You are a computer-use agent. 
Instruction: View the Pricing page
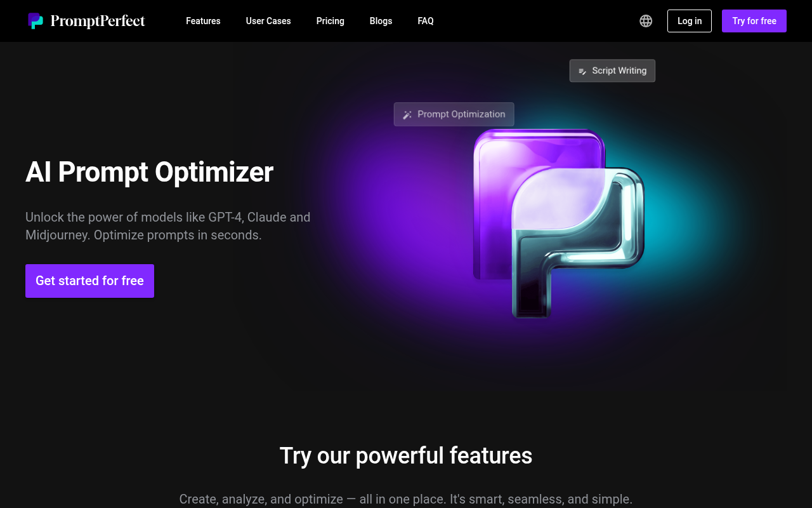330,21
